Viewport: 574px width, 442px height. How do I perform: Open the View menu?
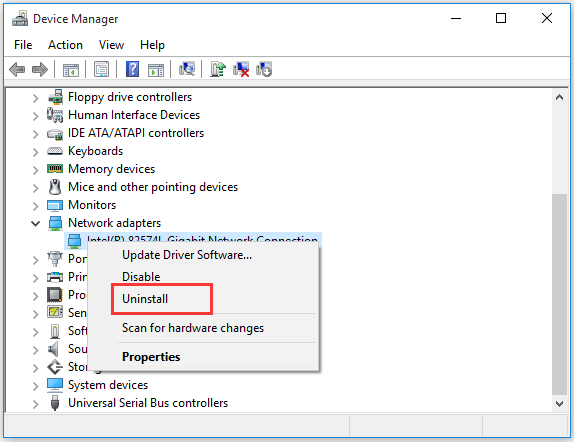(x=111, y=45)
